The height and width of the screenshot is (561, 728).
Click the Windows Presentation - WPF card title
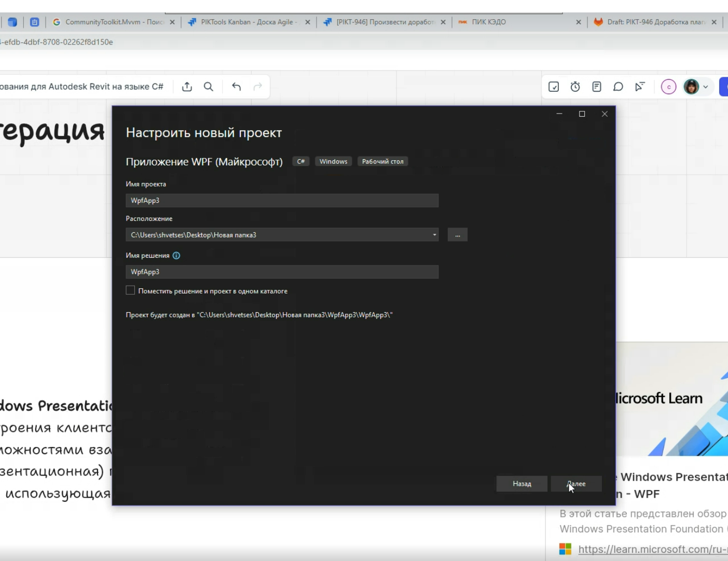[672, 485]
